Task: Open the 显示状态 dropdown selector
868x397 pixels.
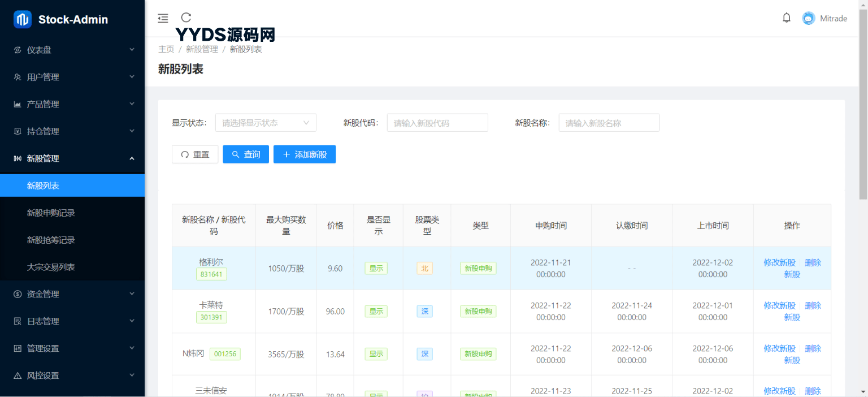Action: click(x=266, y=123)
